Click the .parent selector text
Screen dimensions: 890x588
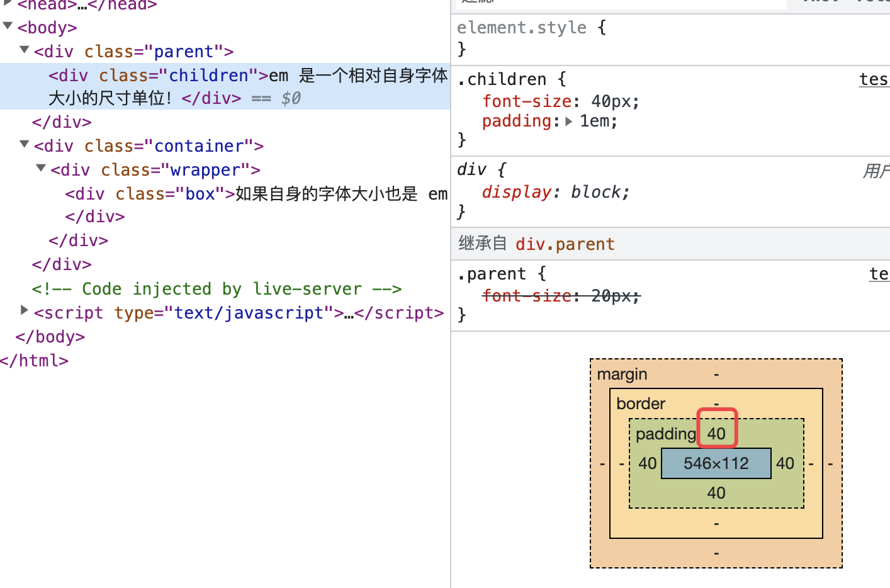[x=492, y=274]
